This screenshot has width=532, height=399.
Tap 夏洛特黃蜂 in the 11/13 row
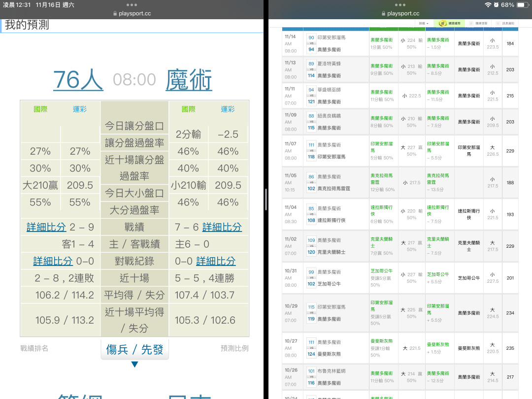point(329,64)
